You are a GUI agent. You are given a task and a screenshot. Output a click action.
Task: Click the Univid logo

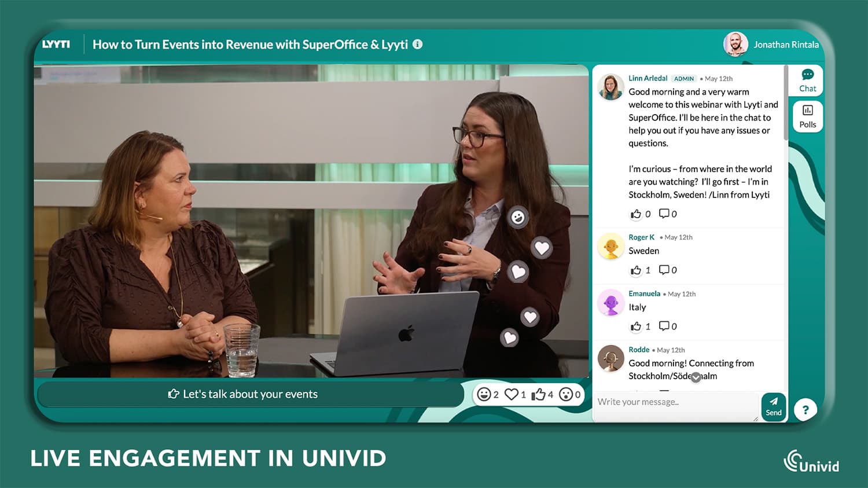click(x=811, y=461)
